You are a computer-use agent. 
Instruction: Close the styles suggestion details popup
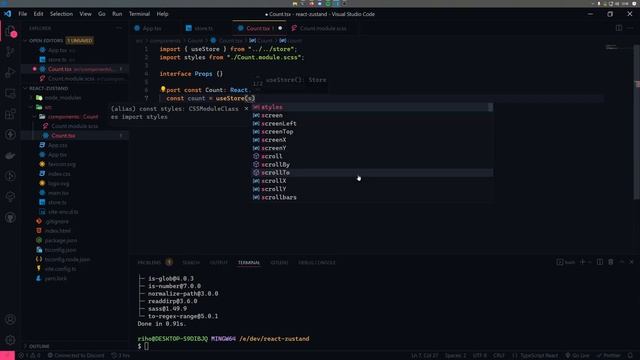[x=246, y=109]
